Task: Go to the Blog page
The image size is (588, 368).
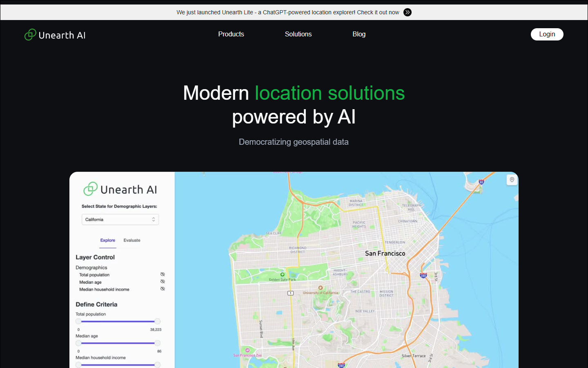Action: point(359,34)
